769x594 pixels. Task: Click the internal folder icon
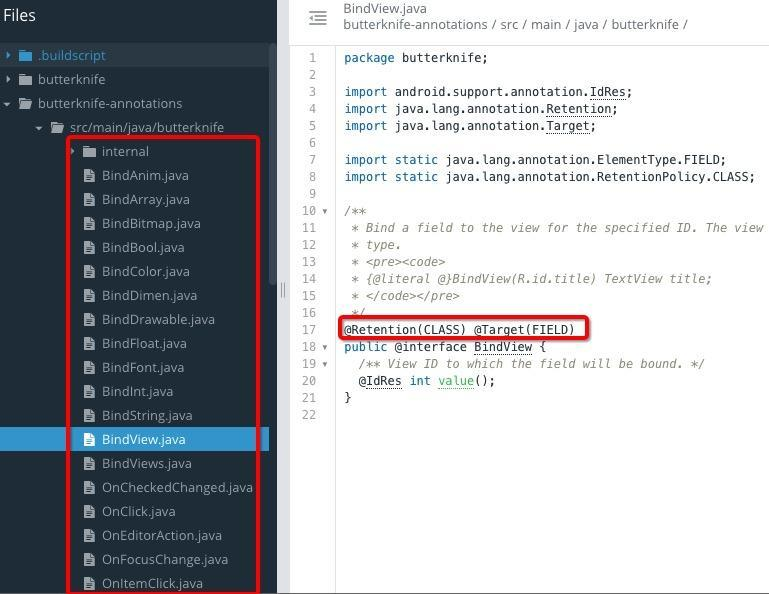coord(89,152)
